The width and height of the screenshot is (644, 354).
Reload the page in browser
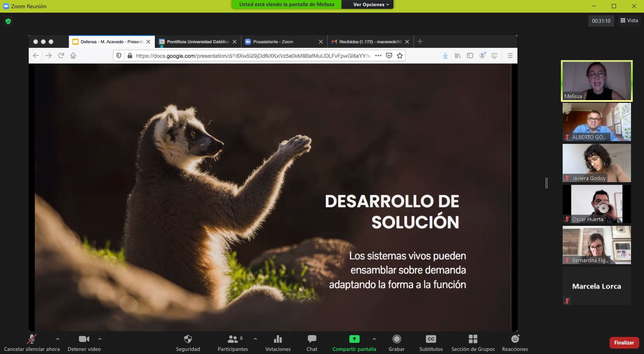61,55
